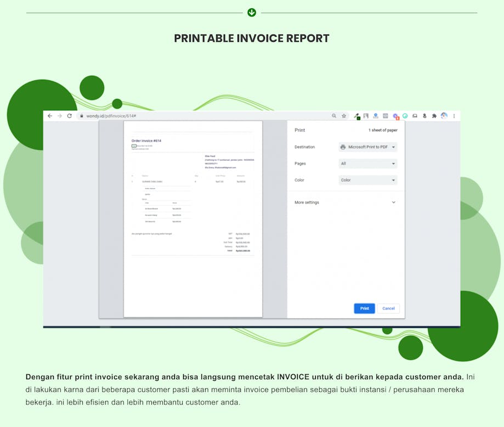The height and width of the screenshot is (427, 504).
Task: Click the browser forward arrow
Action: [x=60, y=116]
